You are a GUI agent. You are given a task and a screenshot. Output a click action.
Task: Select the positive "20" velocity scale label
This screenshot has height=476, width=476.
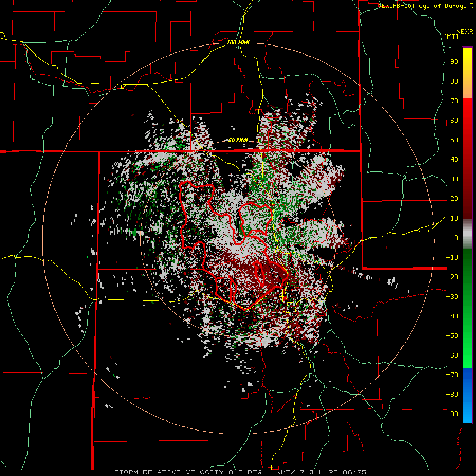point(454,199)
